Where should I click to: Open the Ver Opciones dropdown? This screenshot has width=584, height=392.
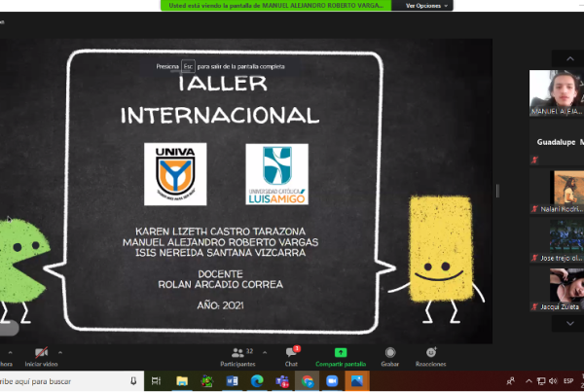(x=426, y=6)
